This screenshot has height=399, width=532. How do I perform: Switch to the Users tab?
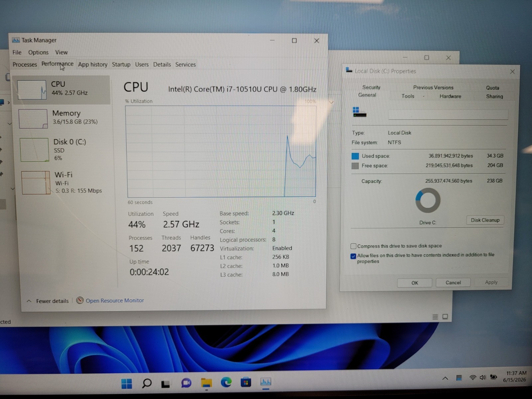[142, 65]
